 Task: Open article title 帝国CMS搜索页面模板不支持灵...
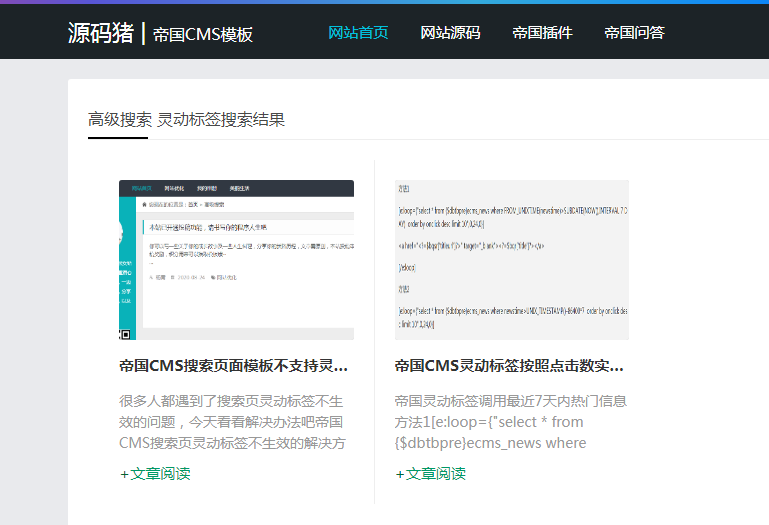pyautogui.click(x=233, y=366)
